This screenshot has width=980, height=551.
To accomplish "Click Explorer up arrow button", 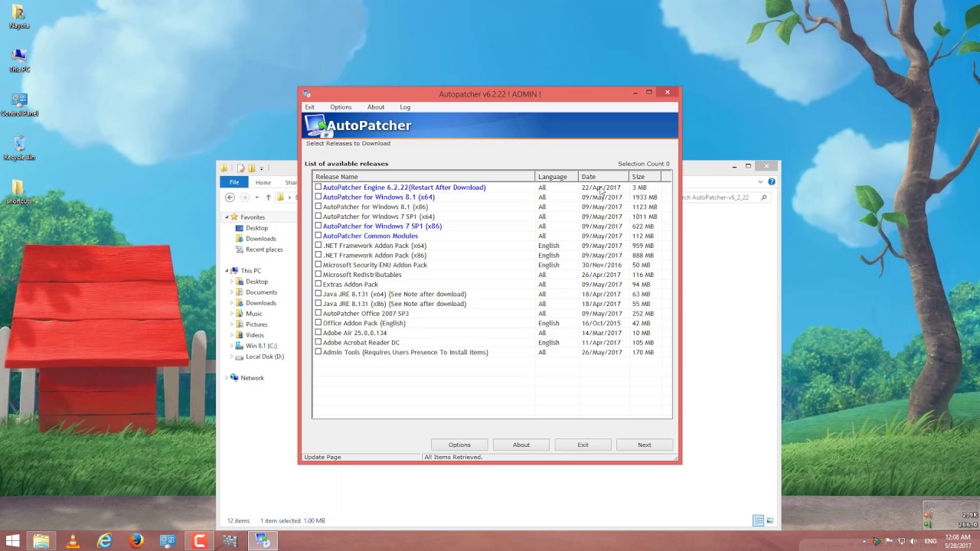I will pos(268,197).
